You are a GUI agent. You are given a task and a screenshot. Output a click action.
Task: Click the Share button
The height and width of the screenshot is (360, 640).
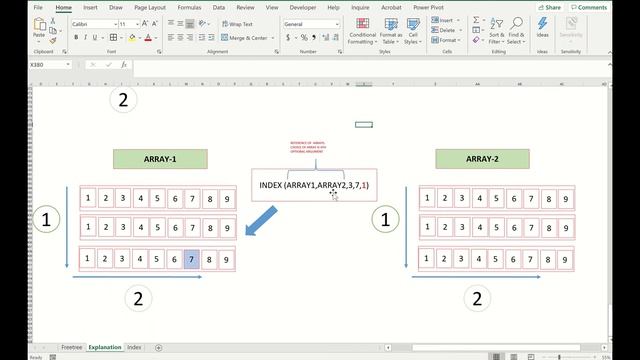click(549, 7)
